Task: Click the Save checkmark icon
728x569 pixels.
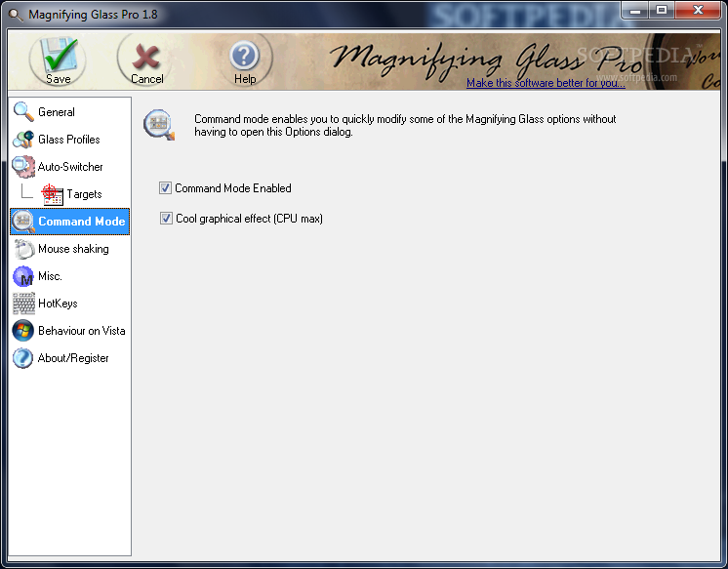Action: click(x=59, y=55)
